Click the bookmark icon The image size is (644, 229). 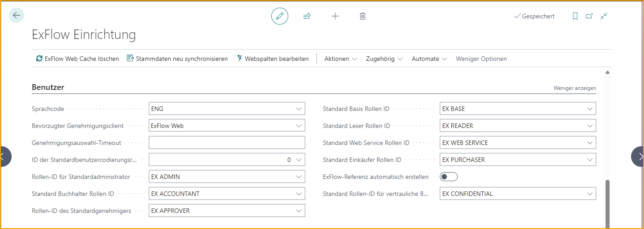coord(575,16)
